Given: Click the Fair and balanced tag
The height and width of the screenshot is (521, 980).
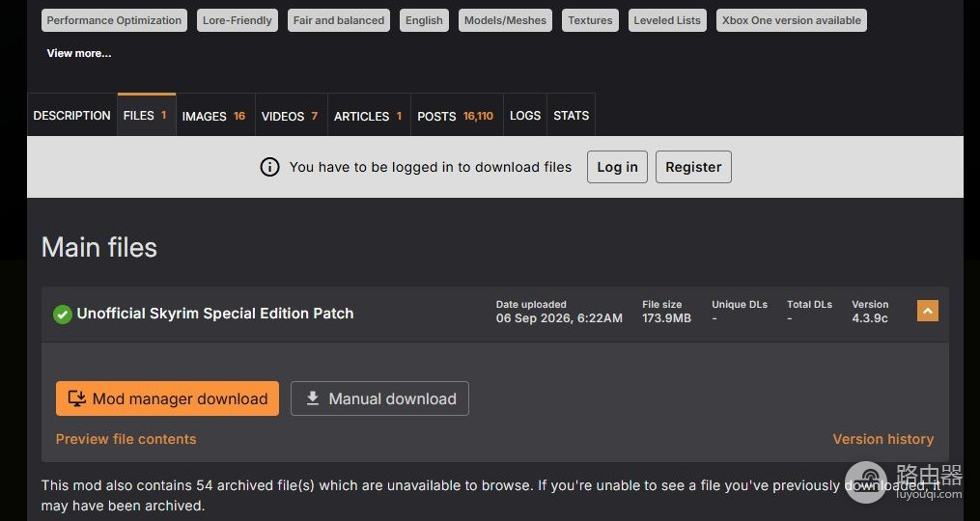Looking at the screenshot, I should (x=339, y=20).
